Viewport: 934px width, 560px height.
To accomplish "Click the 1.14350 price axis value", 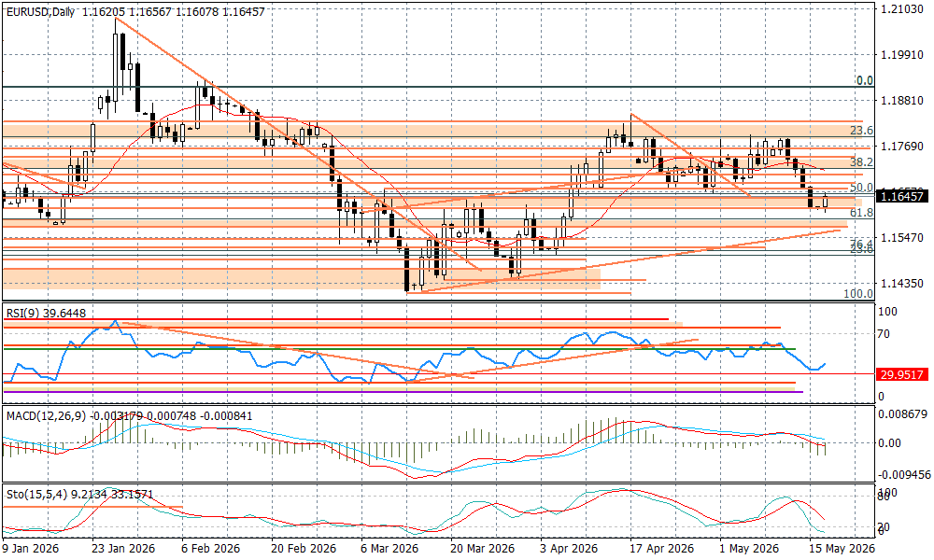I will tap(902, 284).
